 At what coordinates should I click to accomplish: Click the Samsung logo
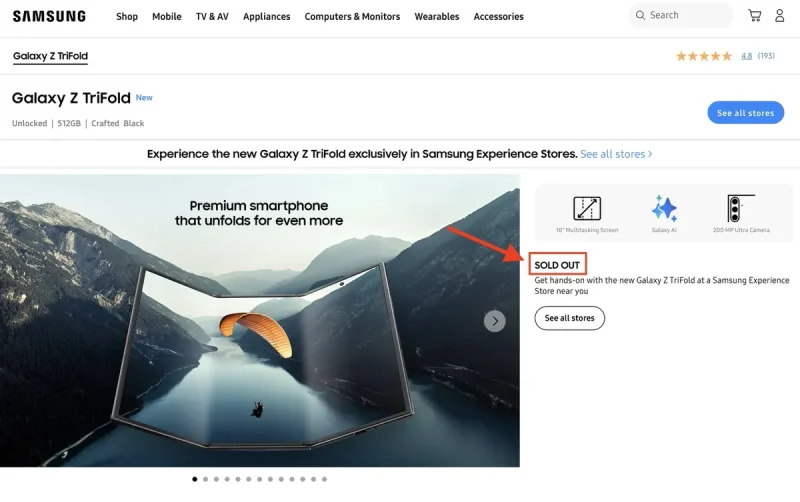[49, 16]
